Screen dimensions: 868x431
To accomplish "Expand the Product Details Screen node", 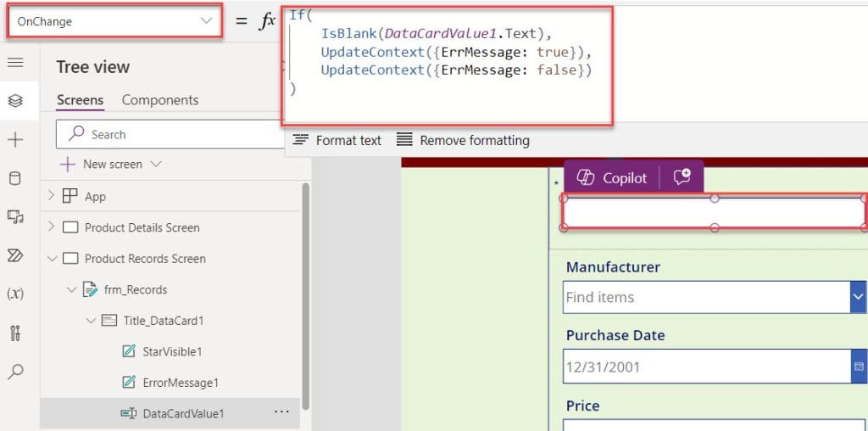I will point(52,227).
